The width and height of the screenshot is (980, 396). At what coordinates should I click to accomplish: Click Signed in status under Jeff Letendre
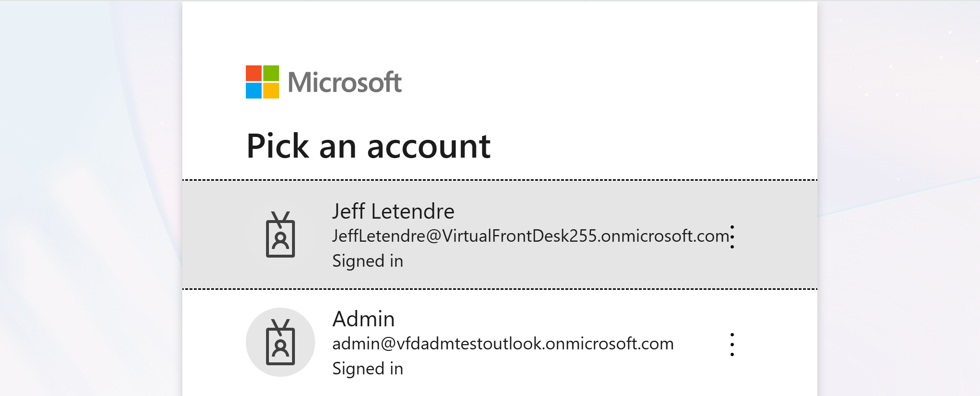coord(368,261)
